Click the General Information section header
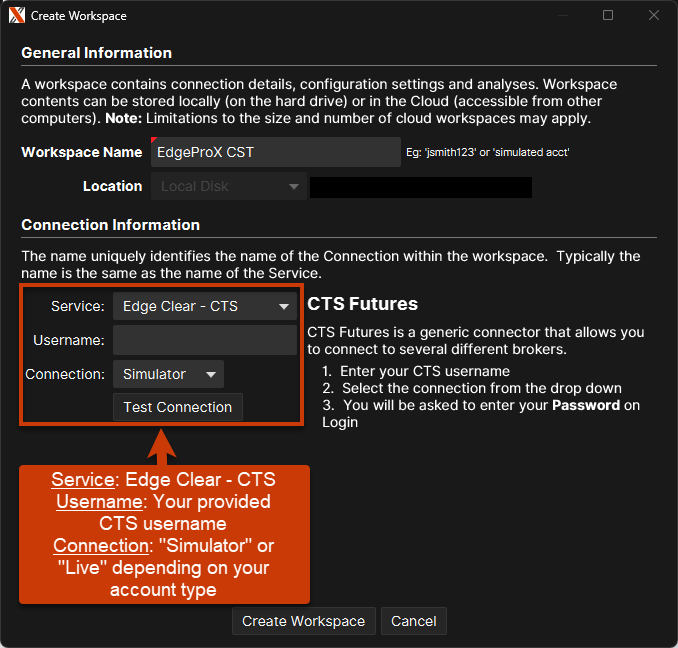The height and width of the screenshot is (648, 678). pyautogui.click(x=97, y=53)
